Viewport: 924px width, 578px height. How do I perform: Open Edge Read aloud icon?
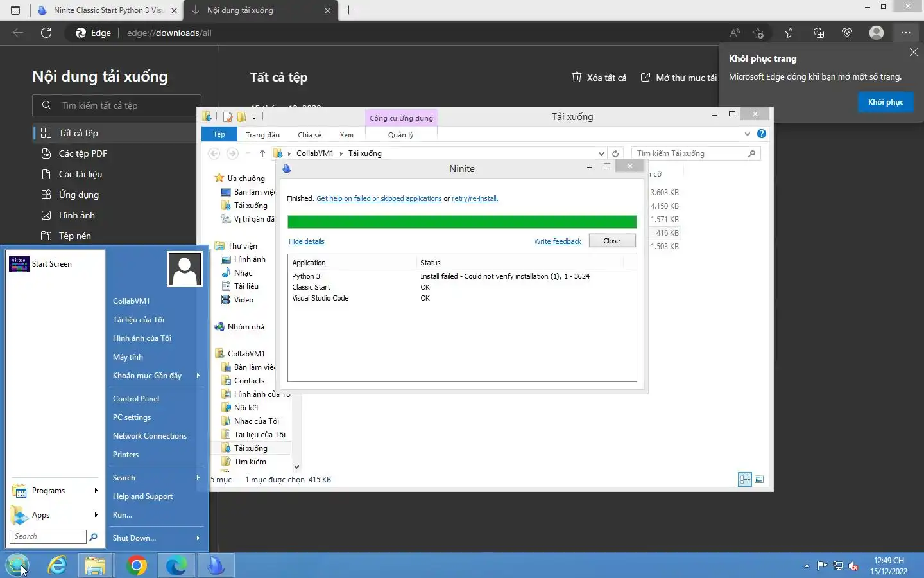click(735, 33)
